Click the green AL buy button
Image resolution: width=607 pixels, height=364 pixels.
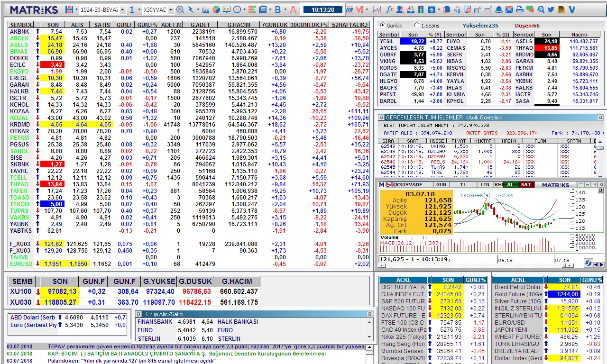click(x=510, y=184)
